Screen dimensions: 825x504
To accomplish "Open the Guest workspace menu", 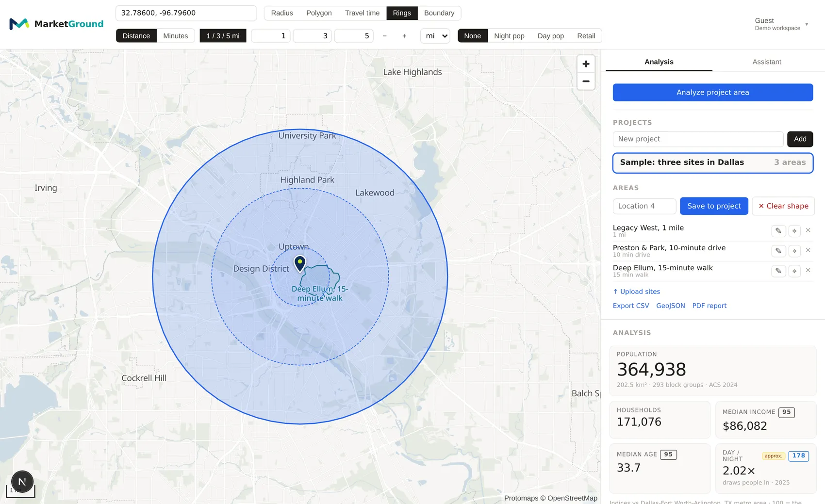I will pos(781,24).
